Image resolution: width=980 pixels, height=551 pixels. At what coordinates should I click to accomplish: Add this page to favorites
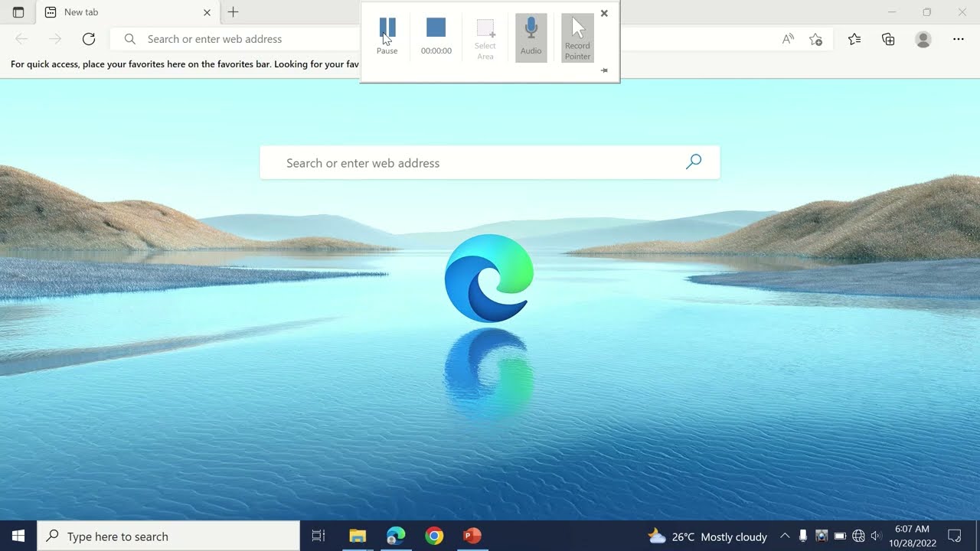tap(816, 39)
